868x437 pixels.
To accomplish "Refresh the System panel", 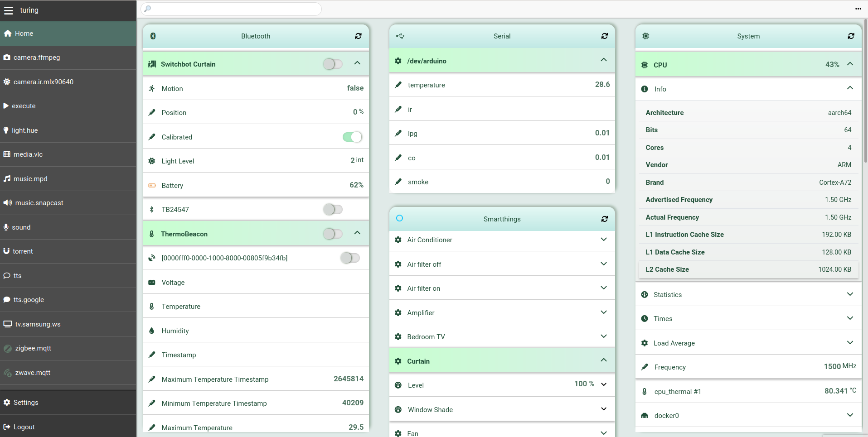I will (851, 36).
